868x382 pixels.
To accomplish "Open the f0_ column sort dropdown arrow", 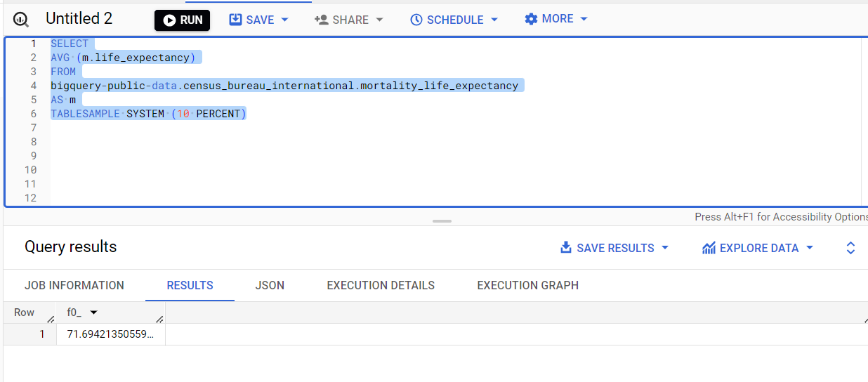I will 93,312.
